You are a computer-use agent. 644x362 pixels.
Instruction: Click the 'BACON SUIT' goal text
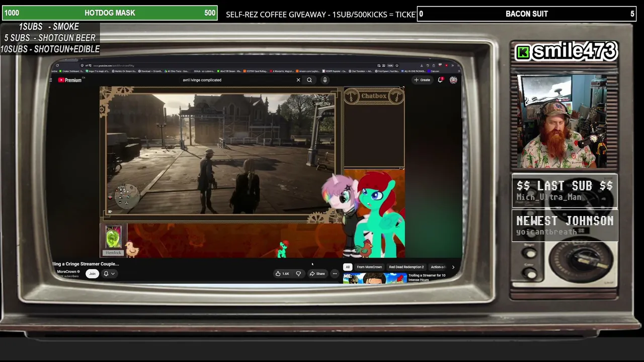click(527, 14)
